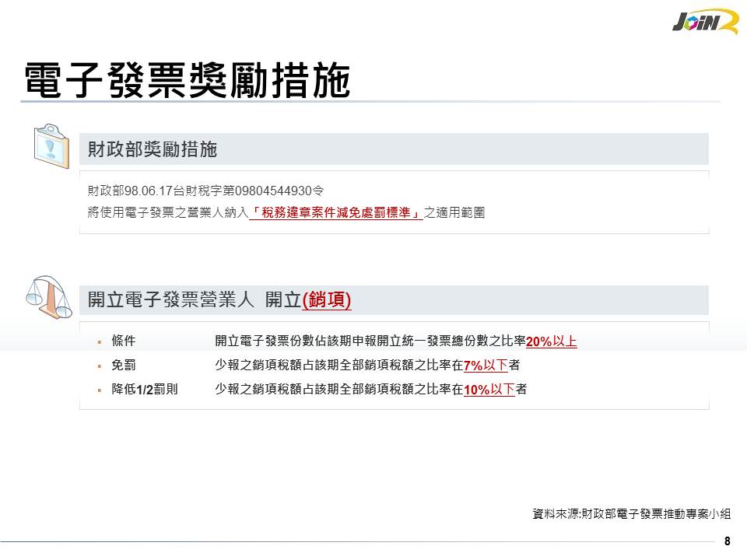The image size is (747, 560).
Task: Click the red underlined (銷項) text
Action: pos(326,300)
